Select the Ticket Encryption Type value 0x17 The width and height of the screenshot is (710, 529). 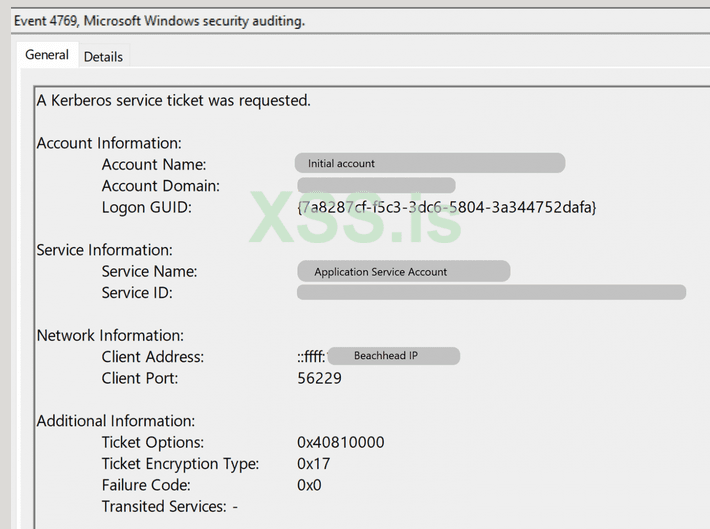point(313,463)
